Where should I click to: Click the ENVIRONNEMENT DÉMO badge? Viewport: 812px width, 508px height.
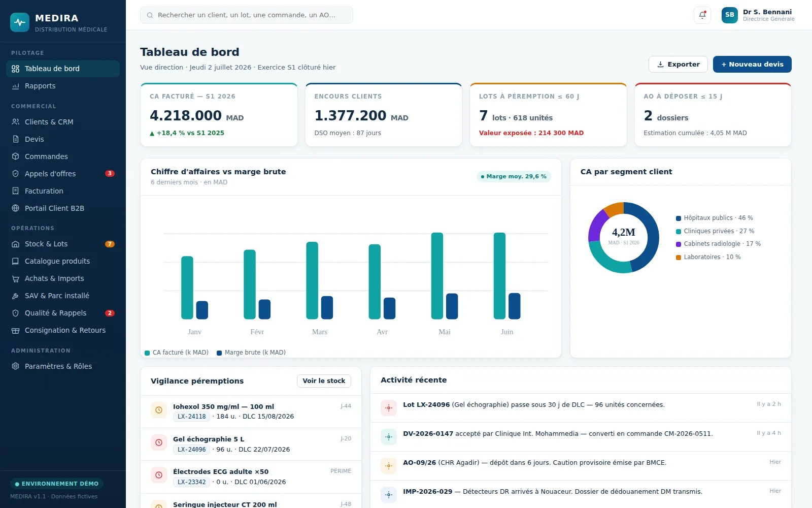[57, 484]
